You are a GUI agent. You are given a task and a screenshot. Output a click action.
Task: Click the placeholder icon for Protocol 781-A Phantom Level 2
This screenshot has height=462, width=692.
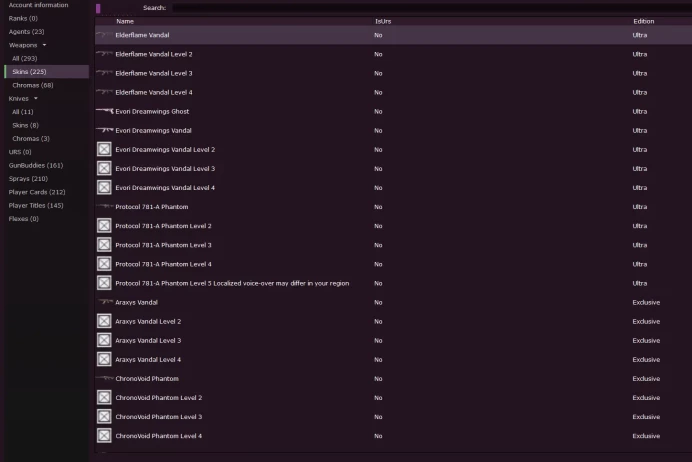click(x=104, y=225)
